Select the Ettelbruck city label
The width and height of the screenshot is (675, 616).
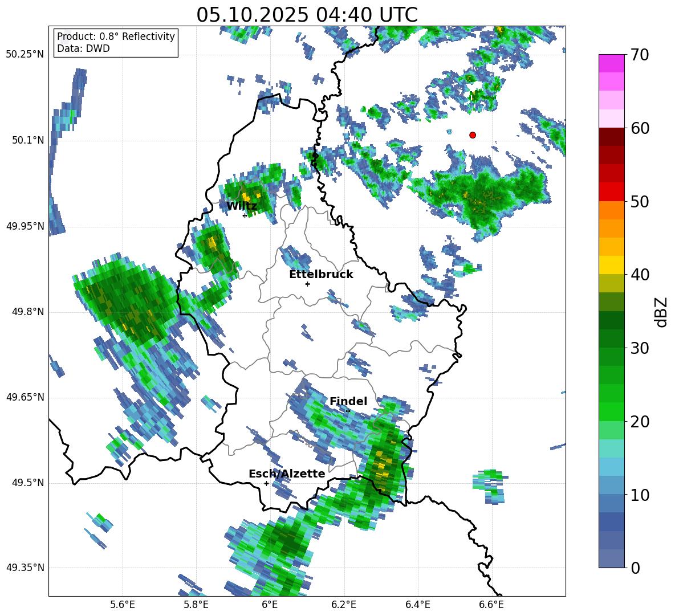tap(321, 275)
